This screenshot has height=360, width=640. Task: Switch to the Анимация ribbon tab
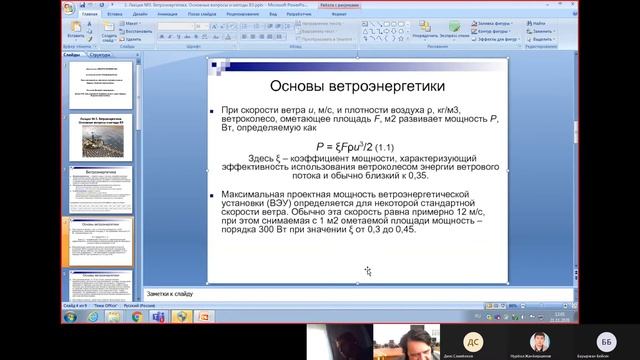tap(167, 14)
